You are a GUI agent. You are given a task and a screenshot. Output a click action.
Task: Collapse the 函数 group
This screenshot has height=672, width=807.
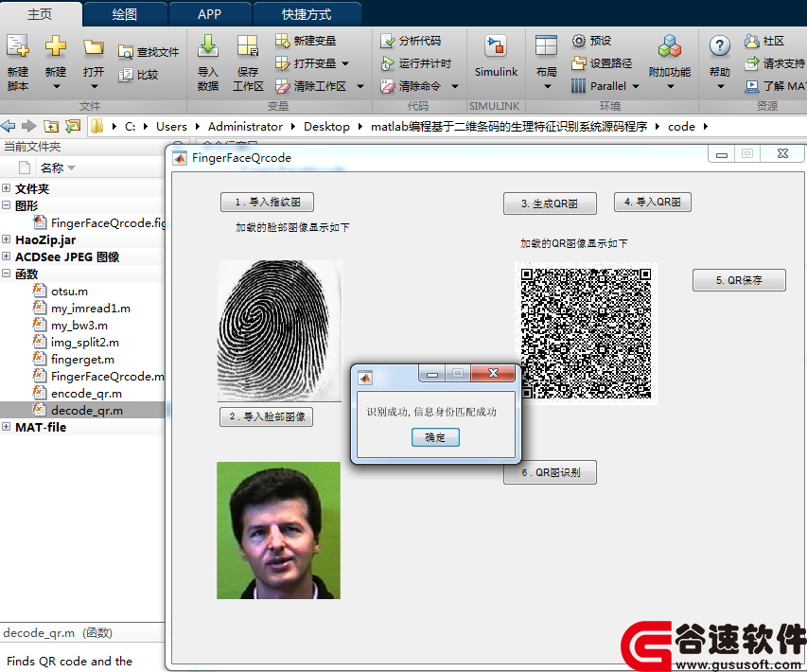coord(7,273)
